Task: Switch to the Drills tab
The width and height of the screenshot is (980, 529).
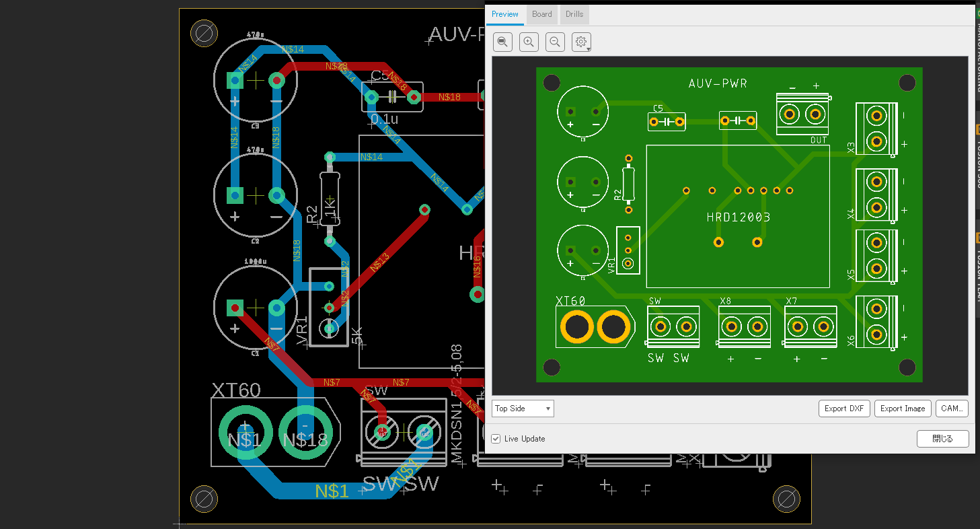Action: 574,14
